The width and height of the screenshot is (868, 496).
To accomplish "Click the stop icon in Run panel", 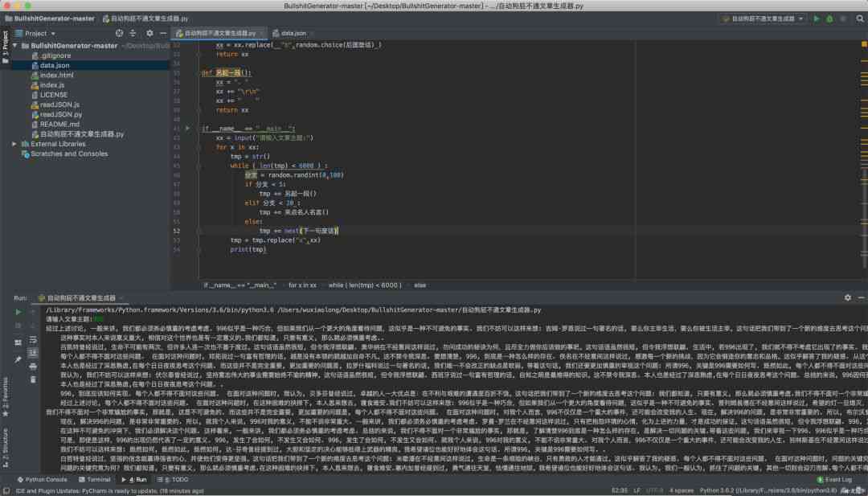I will coord(18,326).
